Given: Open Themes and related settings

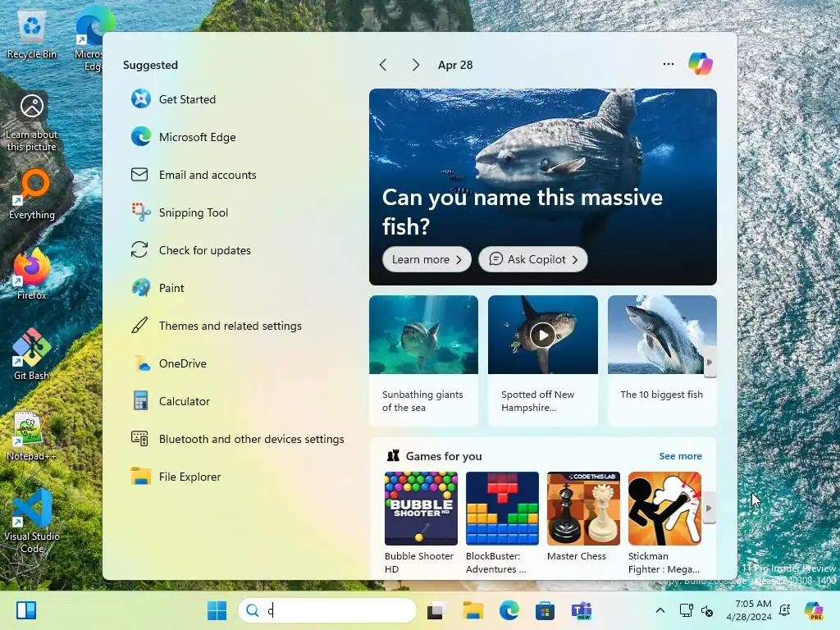Looking at the screenshot, I should click(217, 326).
